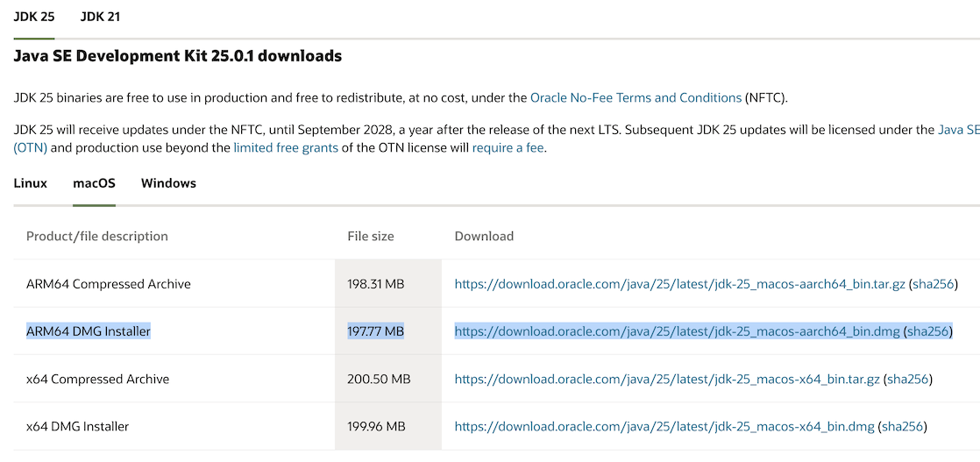This screenshot has width=980, height=462.
Task: Download ARM64 Compressed Archive tar.gz file
Action: [679, 284]
